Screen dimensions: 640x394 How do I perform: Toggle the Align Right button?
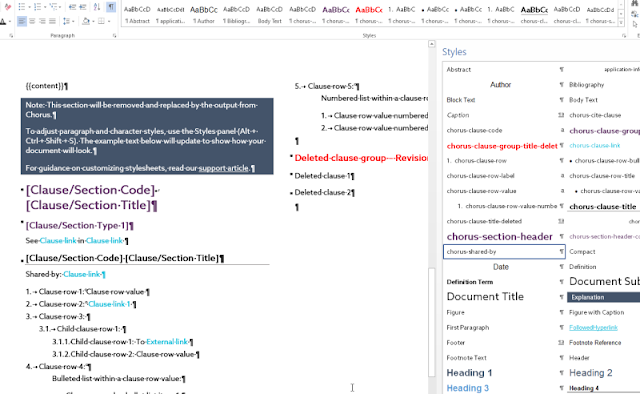42,21
